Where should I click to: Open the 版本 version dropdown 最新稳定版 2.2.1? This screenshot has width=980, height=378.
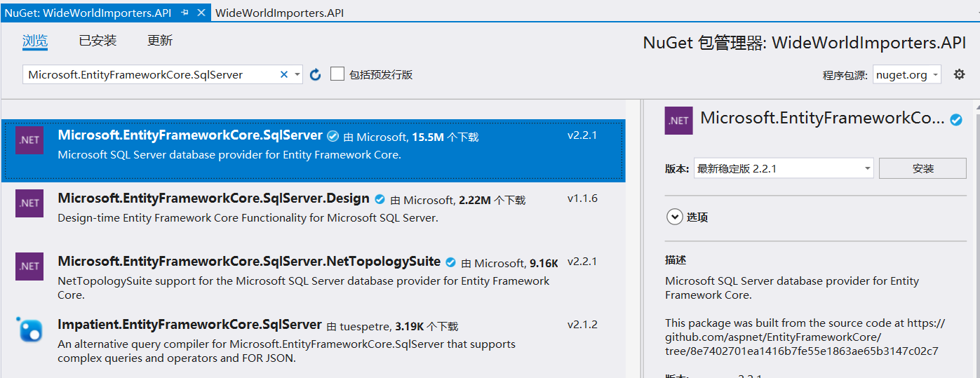[784, 168]
